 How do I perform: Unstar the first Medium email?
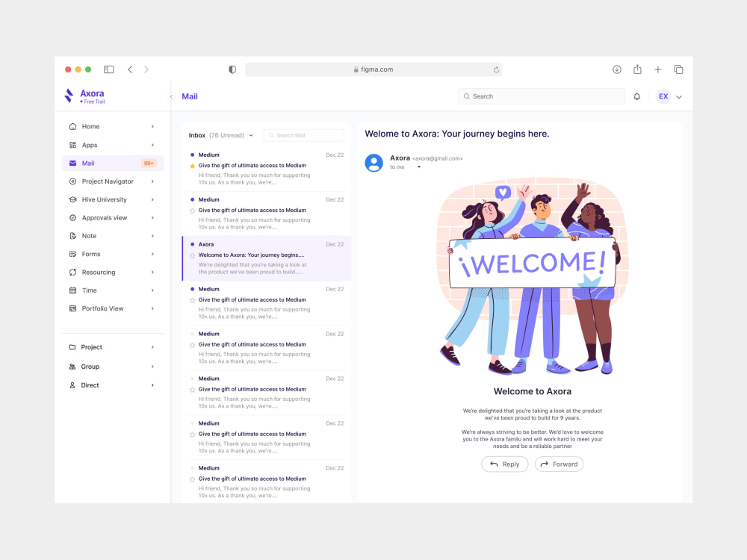click(x=193, y=167)
